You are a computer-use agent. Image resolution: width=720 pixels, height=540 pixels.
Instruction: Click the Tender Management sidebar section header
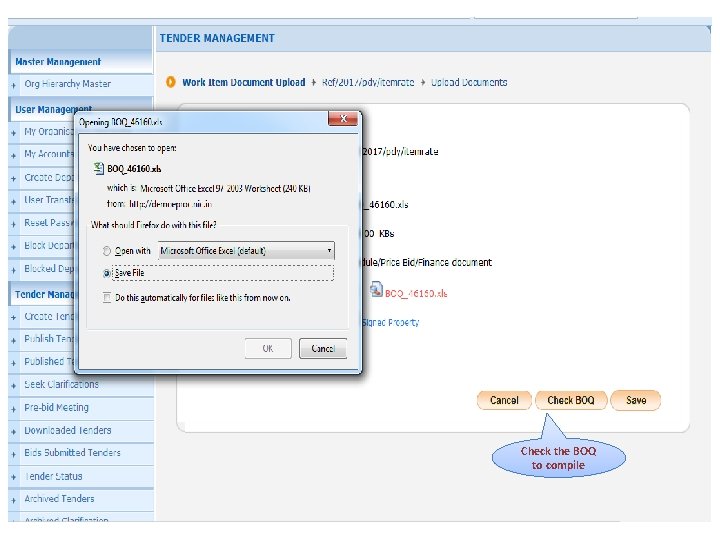44,294
